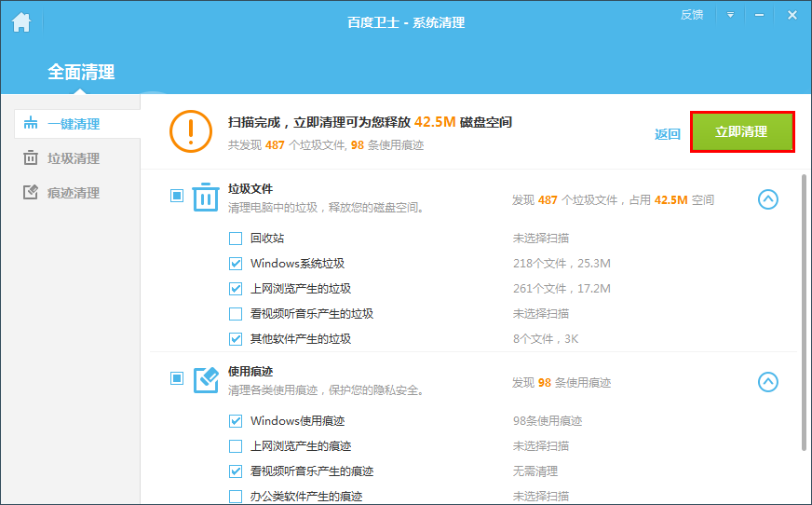
Task: Click the 98条使用痕迹 result text
Action: pos(548,421)
